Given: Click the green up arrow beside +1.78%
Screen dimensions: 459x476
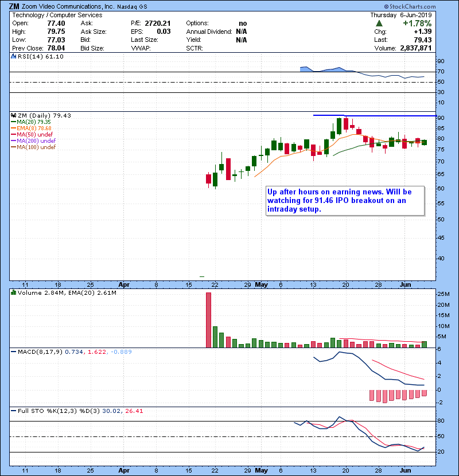Looking at the screenshot, I should click(379, 24).
